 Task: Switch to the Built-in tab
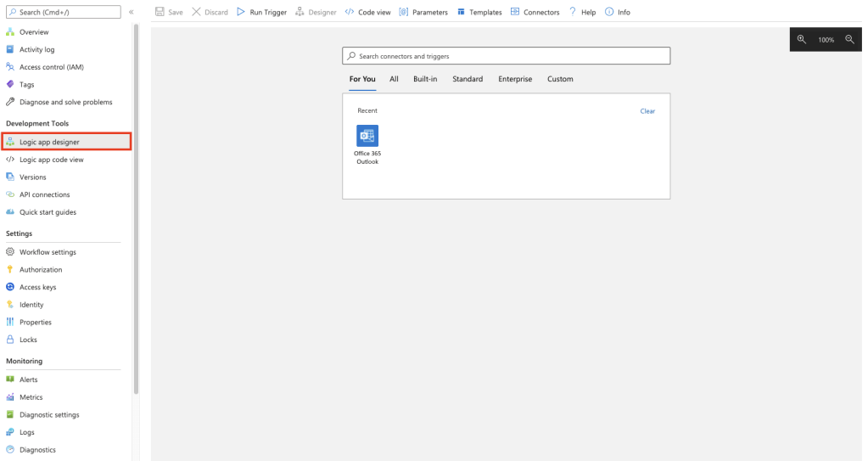pos(425,79)
